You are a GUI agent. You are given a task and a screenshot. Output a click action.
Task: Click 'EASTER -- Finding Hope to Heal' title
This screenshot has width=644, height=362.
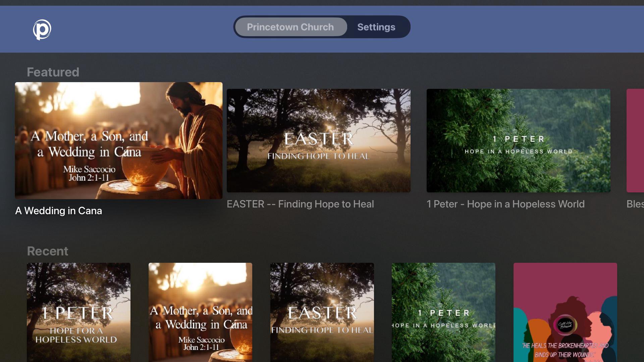(300, 204)
